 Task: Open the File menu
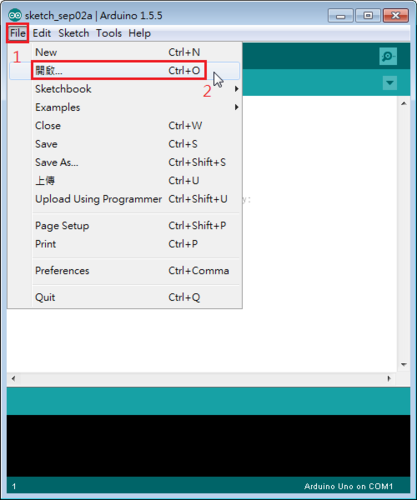click(18, 33)
